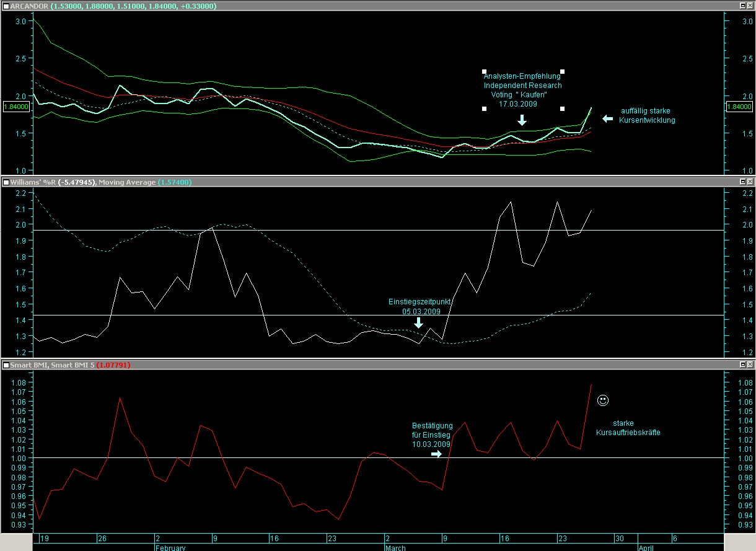The image size is (756, 551).
Task: Select the down arrow under Einstiegszeitpunkt 05.03.2009
Action: coord(418,322)
